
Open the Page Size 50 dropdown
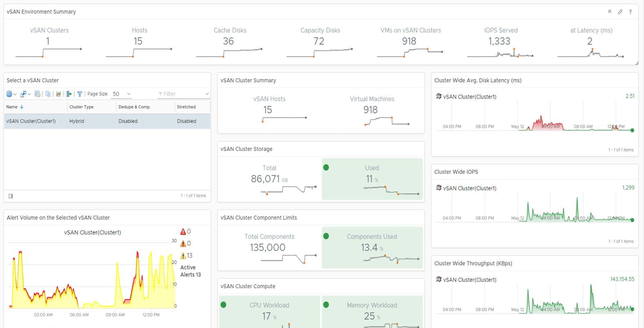pos(122,94)
